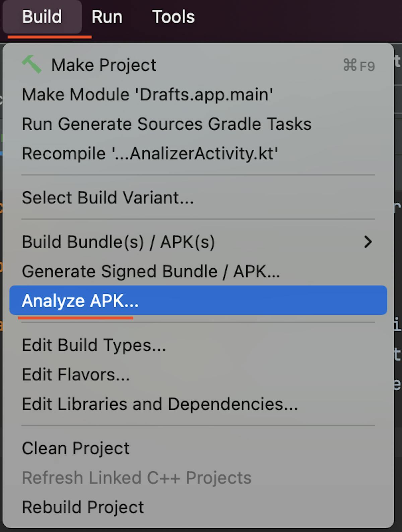This screenshot has width=402, height=532.
Task: Open the Tools menu
Action: tap(173, 17)
